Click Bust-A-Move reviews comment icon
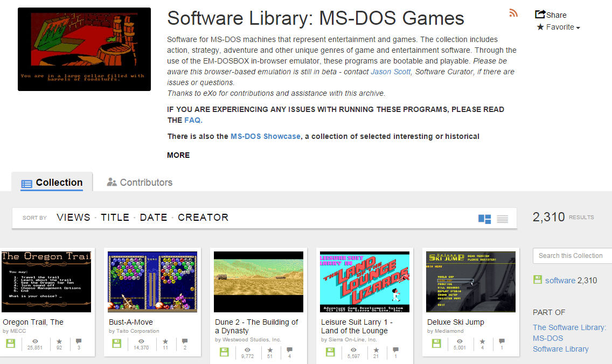Screen dimensions: 612x364 [x=185, y=341]
